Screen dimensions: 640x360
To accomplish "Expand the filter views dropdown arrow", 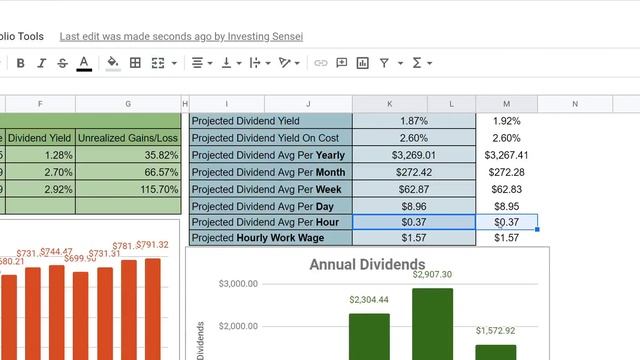I will tap(400, 63).
